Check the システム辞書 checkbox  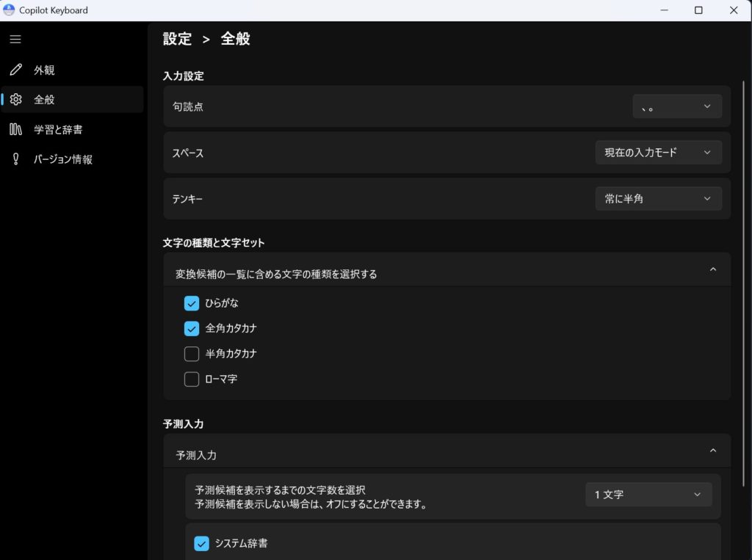pos(202,543)
